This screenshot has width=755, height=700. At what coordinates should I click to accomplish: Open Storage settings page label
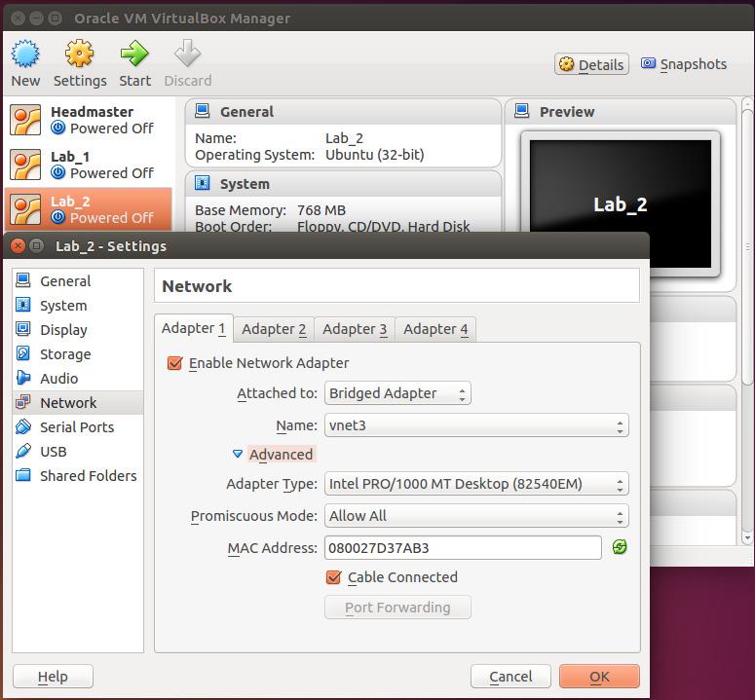[65, 354]
